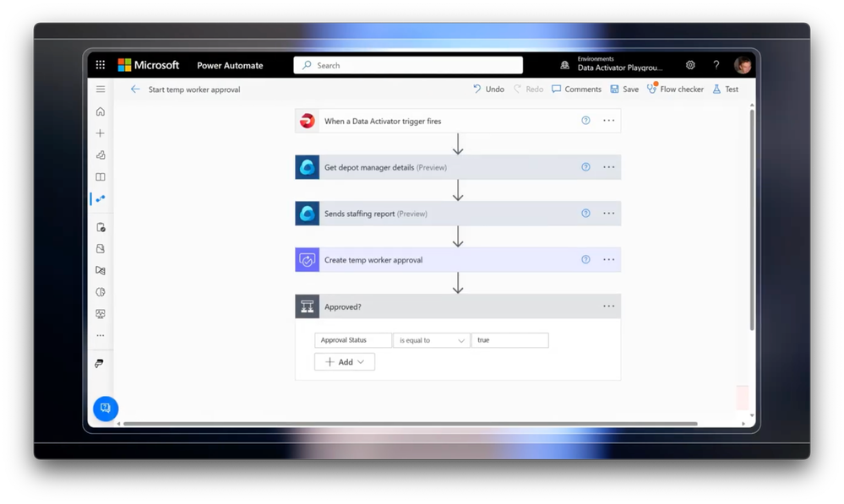Screen dimensions: 844x504
Task: Open Comments panel
Action: 576,89
